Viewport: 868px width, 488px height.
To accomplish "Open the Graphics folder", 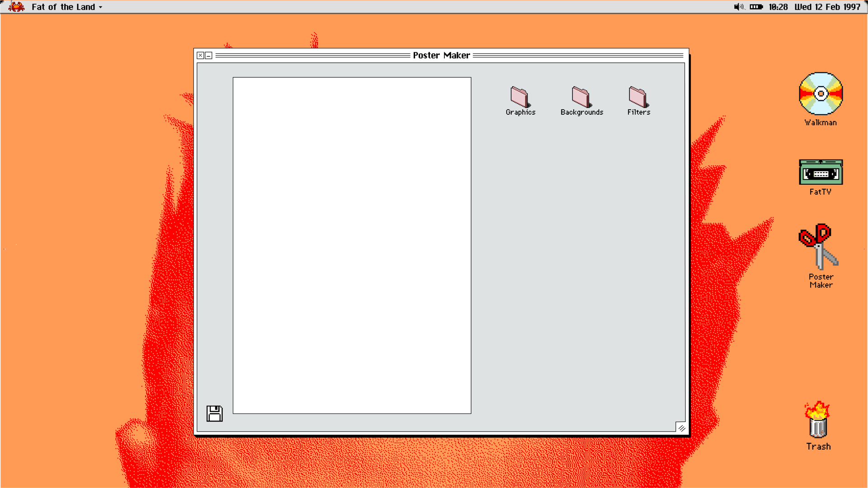I will click(519, 97).
